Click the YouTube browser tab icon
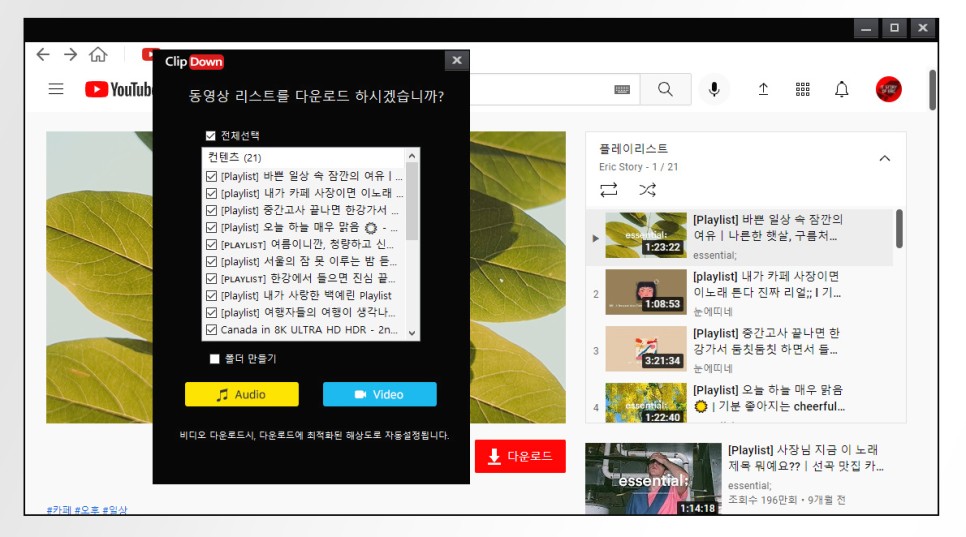 (x=148, y=54)
